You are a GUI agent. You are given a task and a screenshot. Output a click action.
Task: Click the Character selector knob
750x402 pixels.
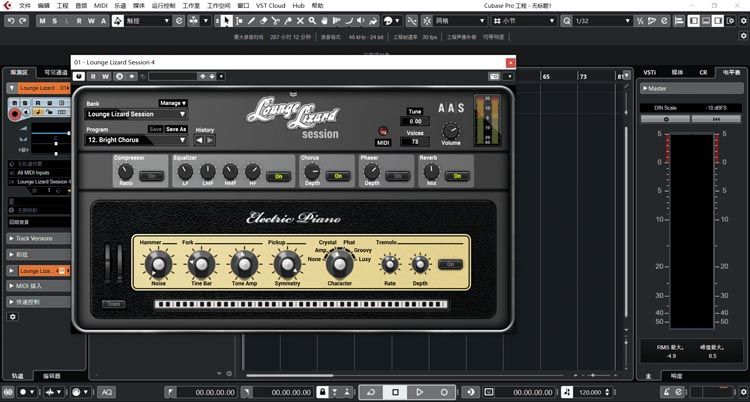(x=340, y=264)
